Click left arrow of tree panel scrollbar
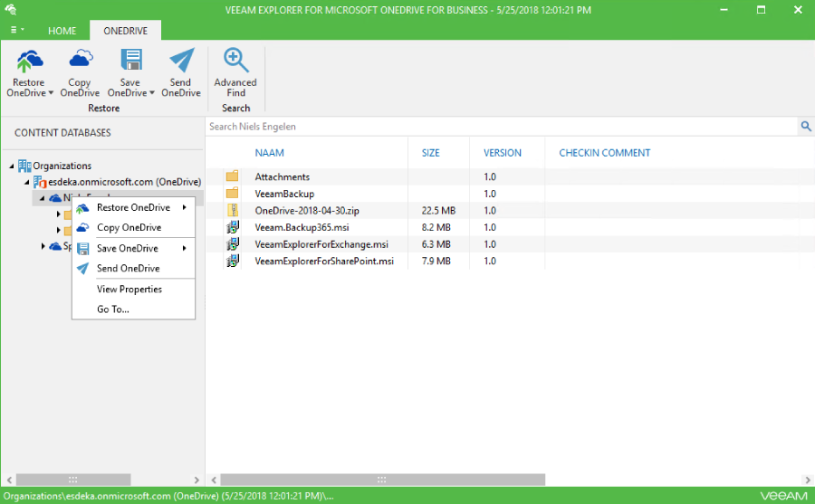This screenshot has height=504, width=815. (9, 480)
